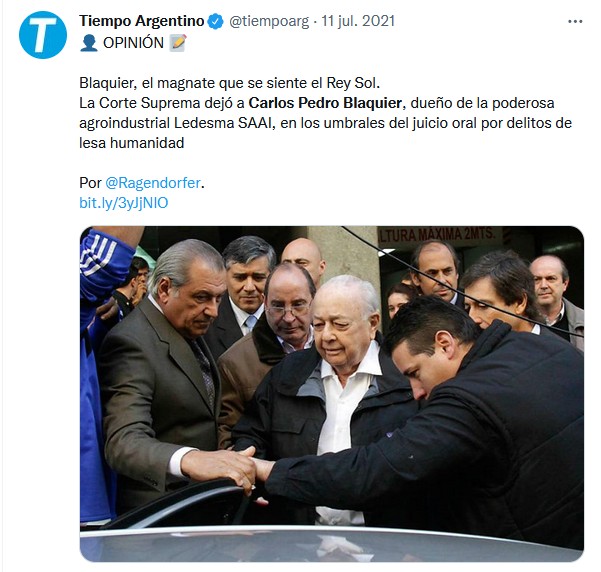Viewport: 601px width, 572px height.
Task: Click the headline line mentioning Rey Sol
Action: pyautogui.click(x=230, y=83)
